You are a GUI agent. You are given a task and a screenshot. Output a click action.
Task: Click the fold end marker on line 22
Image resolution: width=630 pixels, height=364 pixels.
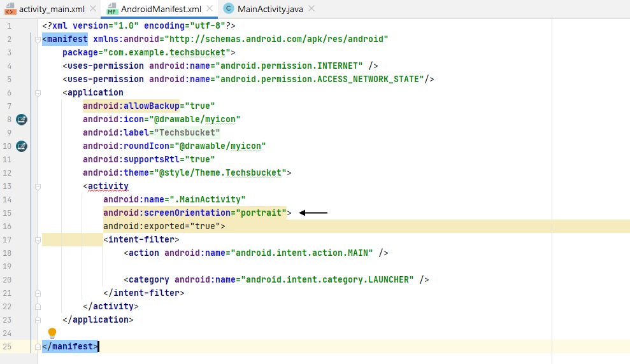(38, 306)
